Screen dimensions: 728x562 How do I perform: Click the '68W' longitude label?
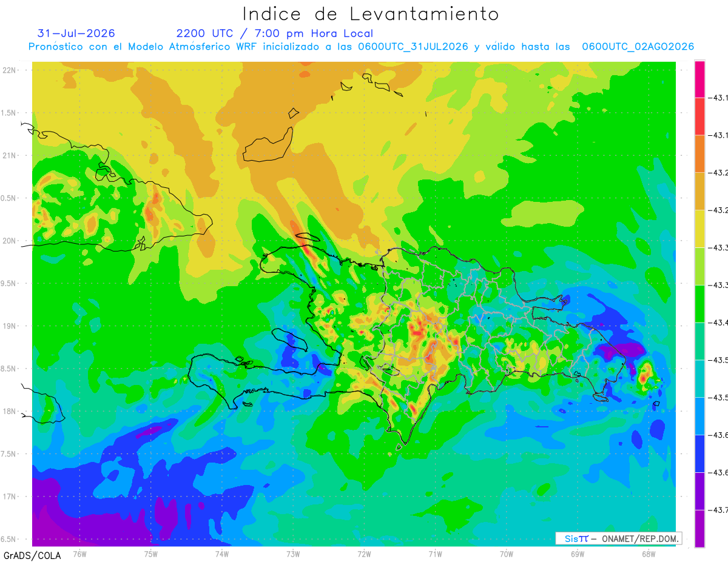click(x=649, y=554)
